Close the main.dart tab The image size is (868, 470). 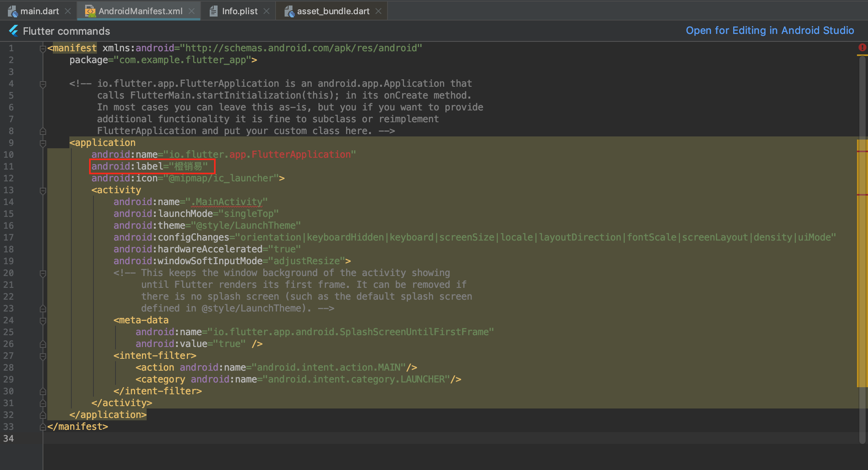[x=68, y=11]
